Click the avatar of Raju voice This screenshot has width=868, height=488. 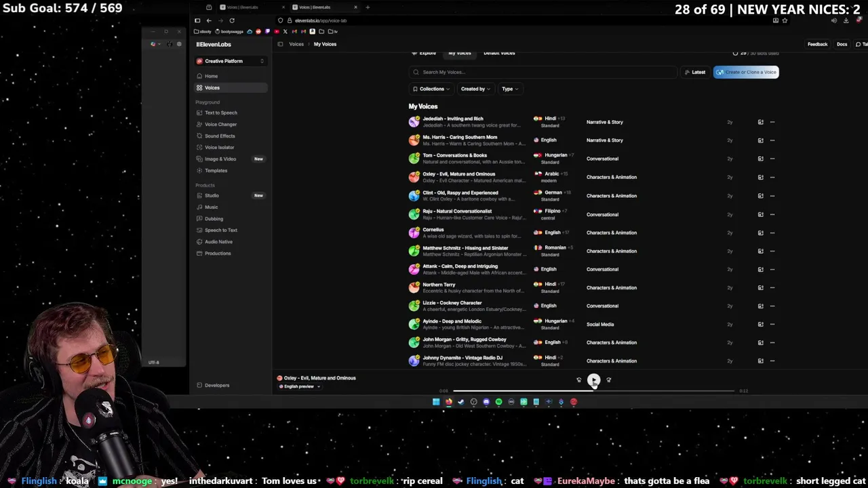[414, 214]
